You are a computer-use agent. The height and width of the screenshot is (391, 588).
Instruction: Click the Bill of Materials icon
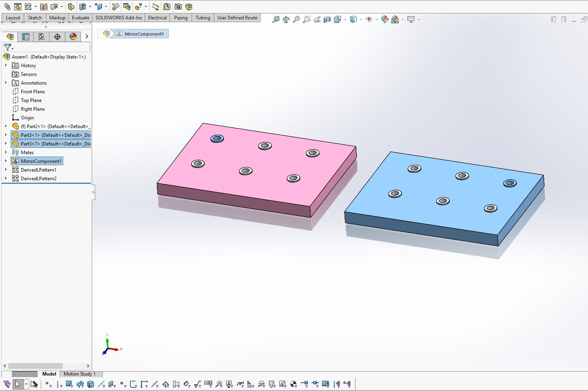coord(127,7)
